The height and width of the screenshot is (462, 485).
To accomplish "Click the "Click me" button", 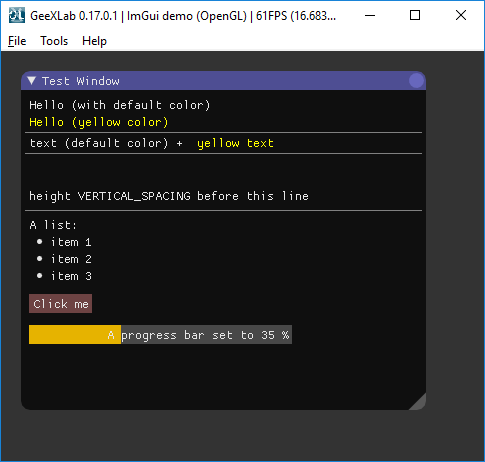I will tap(60, 304).
